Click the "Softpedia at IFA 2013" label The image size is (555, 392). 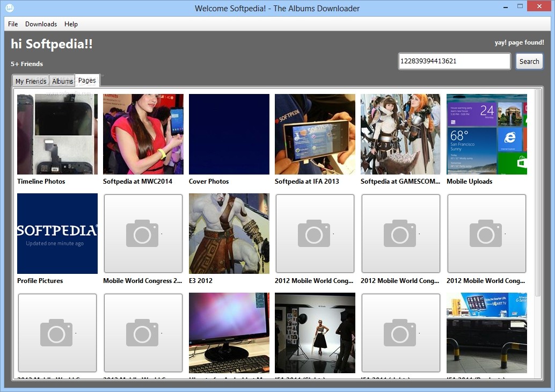(307, 182)
